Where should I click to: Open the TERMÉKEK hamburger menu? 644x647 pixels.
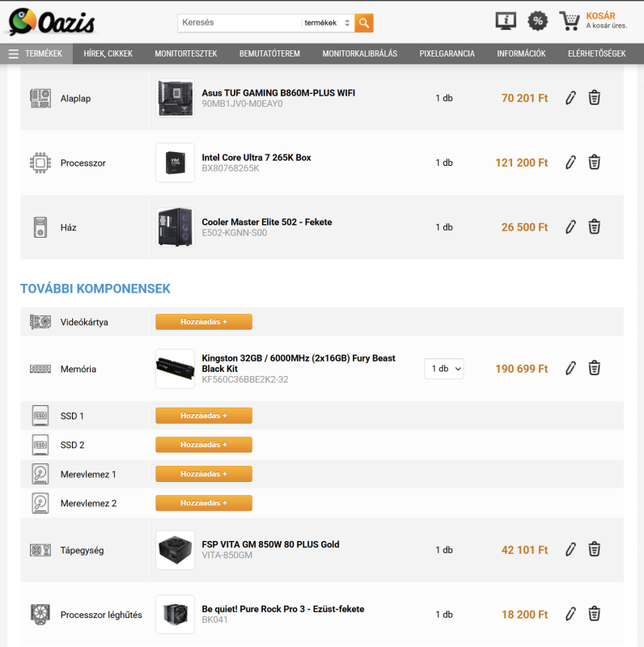click(x=36, y=53)
